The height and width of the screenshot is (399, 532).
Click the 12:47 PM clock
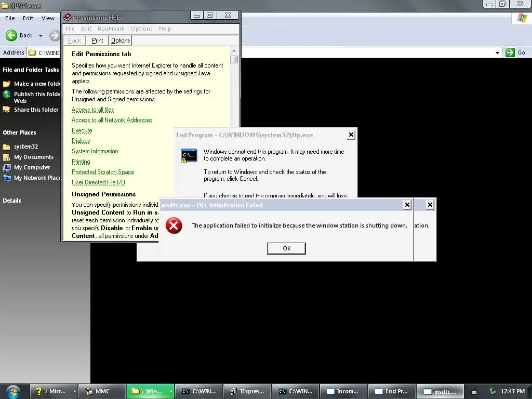pos(512,392)
